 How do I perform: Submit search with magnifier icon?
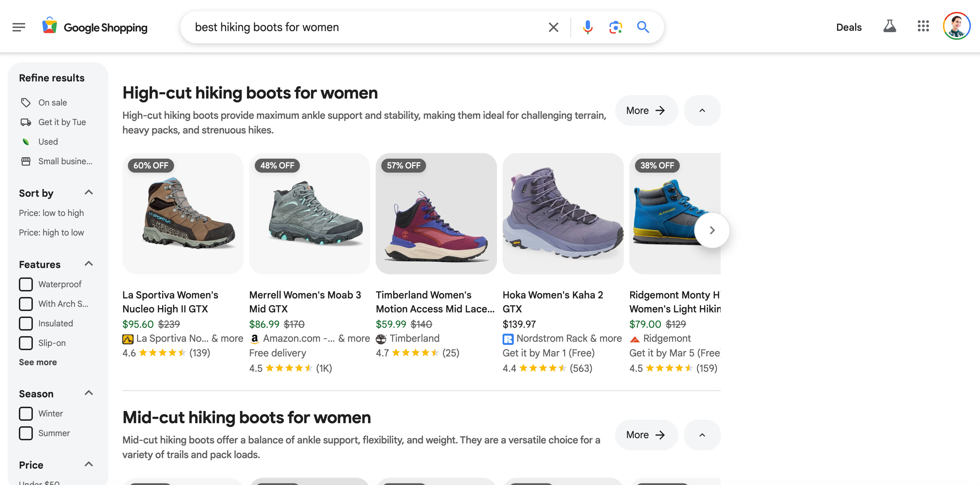643,27
